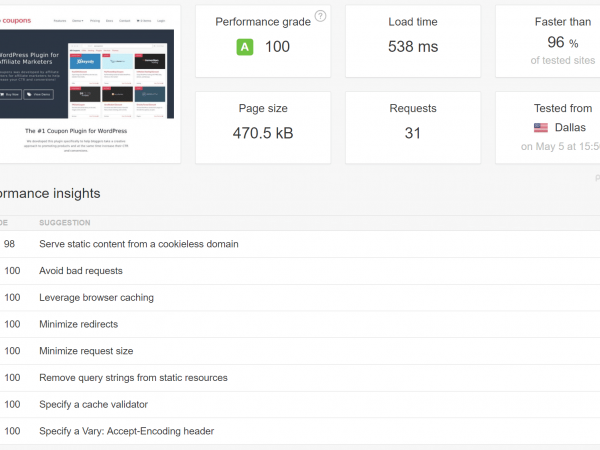Click the score 100 beside the A badge
600x450 pixels.
pyautogui.click(x=277, y=47)
